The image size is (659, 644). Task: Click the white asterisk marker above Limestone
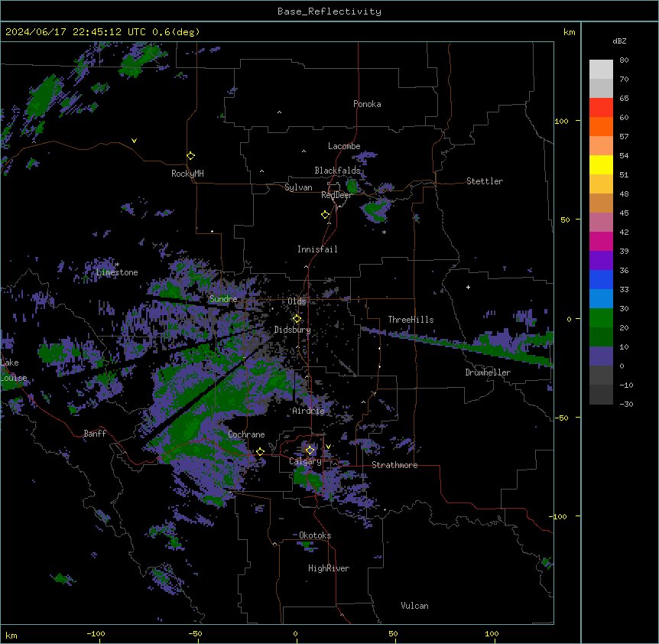tap(117, 265)
